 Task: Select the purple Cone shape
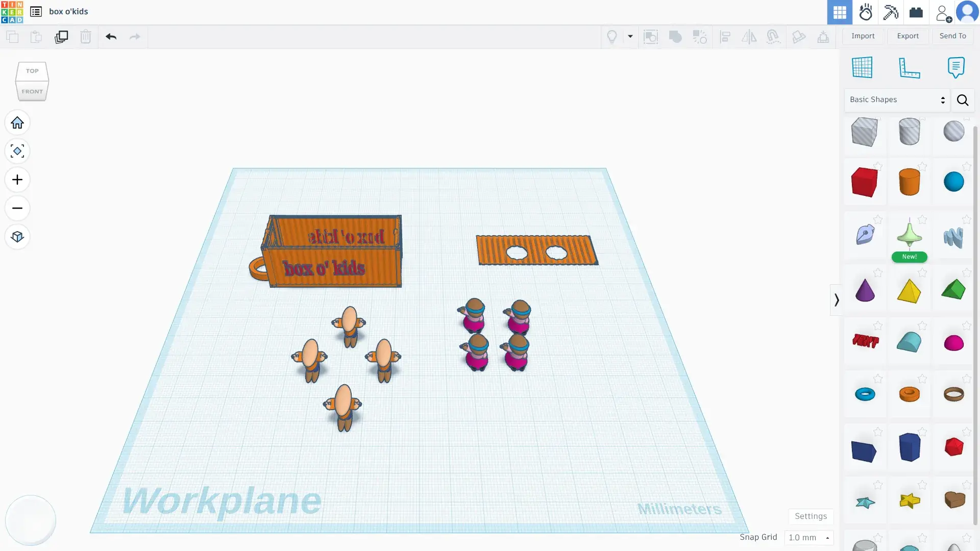coord(865,290)
